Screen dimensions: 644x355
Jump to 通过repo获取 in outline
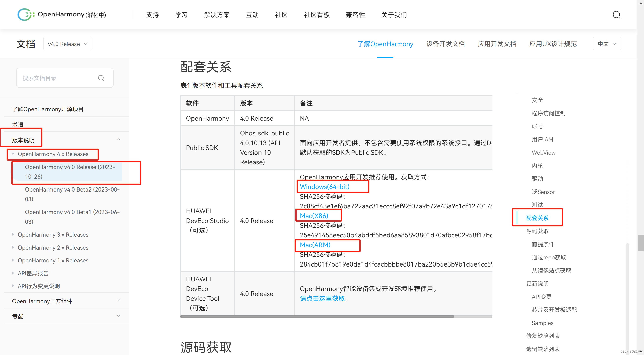(x=549, y=257)
